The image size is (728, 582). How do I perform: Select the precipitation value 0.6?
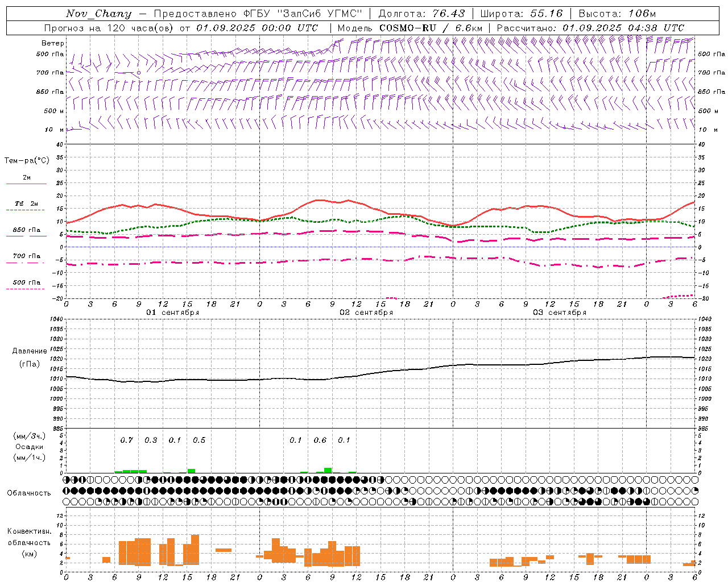320,440
